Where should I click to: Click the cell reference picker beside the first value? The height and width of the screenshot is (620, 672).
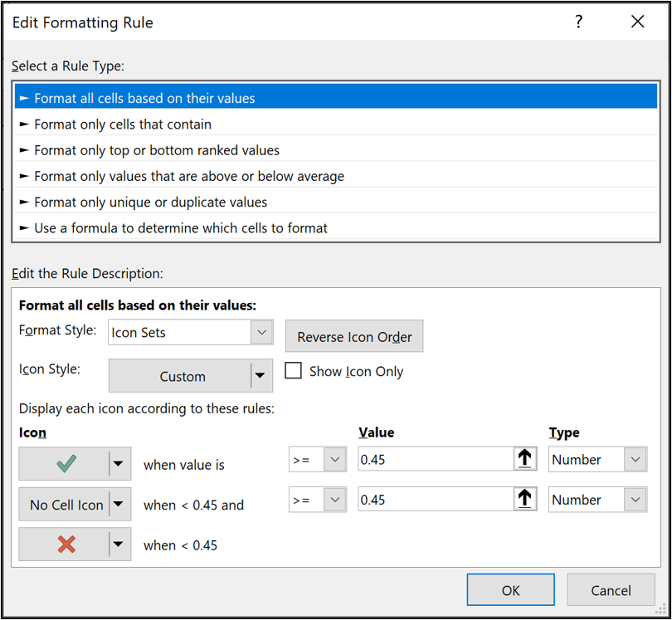[x=525, y=459]
